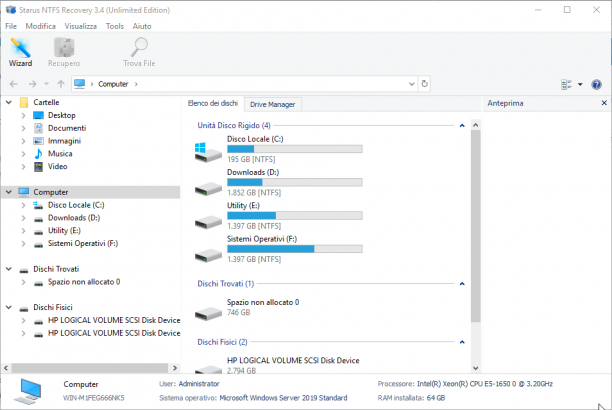Open the Modifica menu
The width and height of the screenshot is (612, 410).
pyautogui.click(x=41, y=26)
